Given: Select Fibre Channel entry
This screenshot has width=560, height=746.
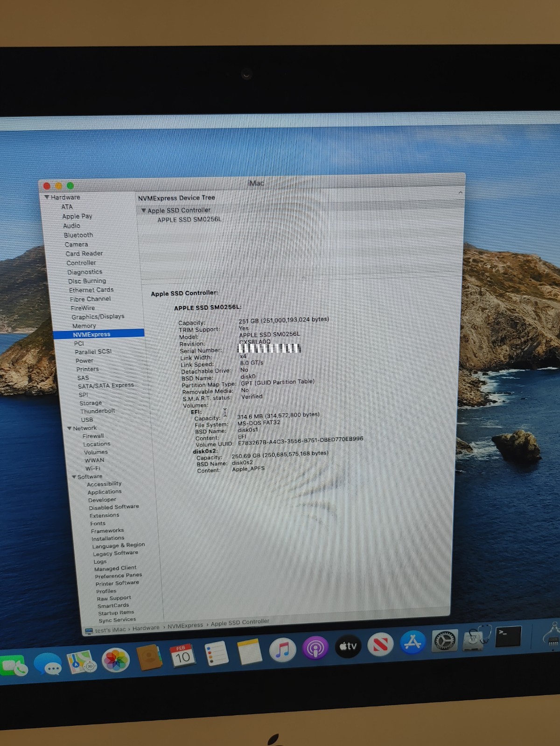Looking at the screenshot, I should [91, 299].
